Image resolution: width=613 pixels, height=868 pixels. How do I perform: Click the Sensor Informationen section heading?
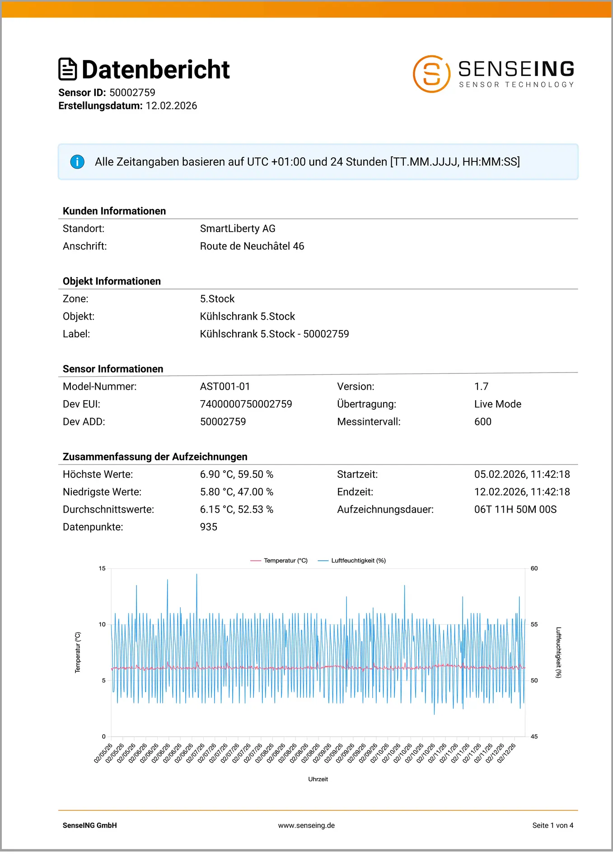click(x=113, y=369)
